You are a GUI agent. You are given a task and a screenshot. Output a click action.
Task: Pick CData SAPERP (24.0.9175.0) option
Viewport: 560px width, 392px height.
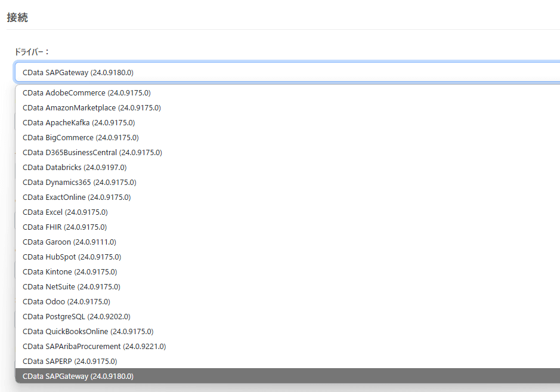(x=287, y=362)
